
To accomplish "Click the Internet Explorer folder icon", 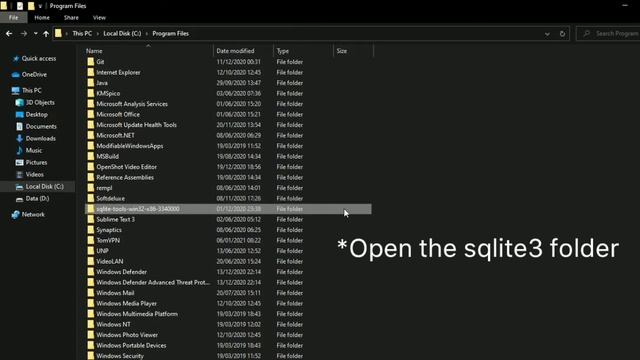I will 91,72.
